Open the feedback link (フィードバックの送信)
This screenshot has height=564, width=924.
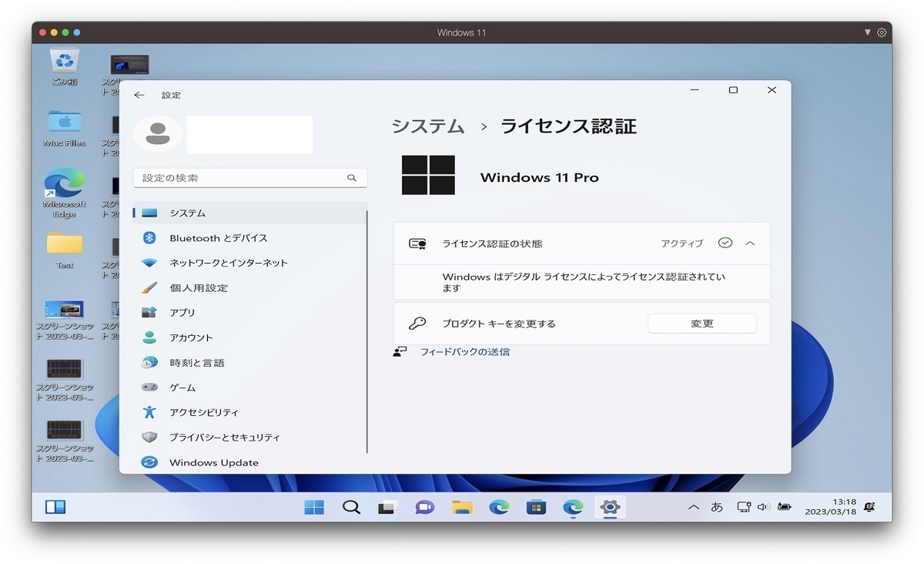pyautogui.click(x=464, y=352)
